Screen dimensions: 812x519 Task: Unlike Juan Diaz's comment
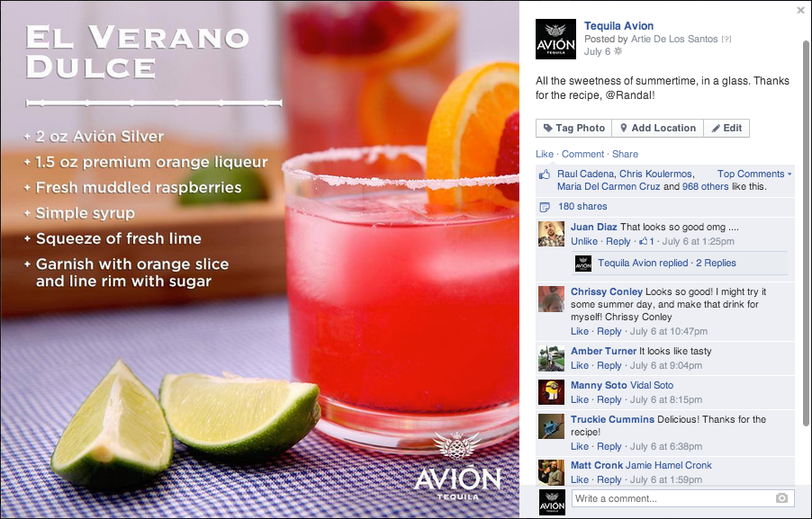click(584, 241)
